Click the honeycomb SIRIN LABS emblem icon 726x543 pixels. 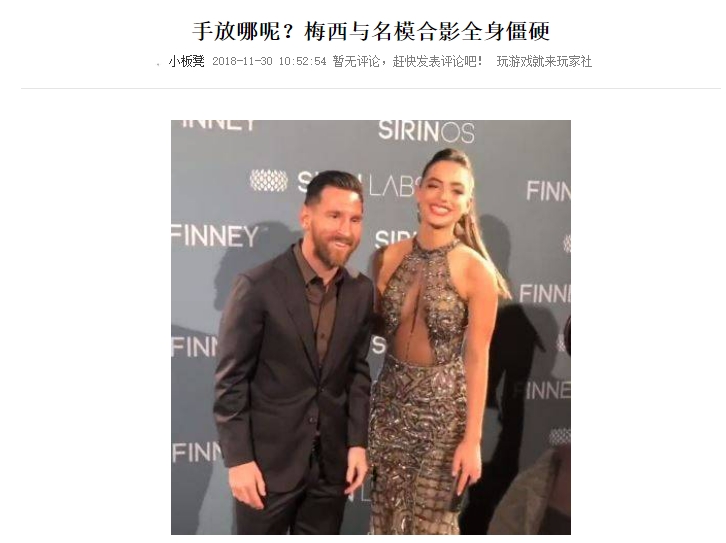tap(269, 180)
